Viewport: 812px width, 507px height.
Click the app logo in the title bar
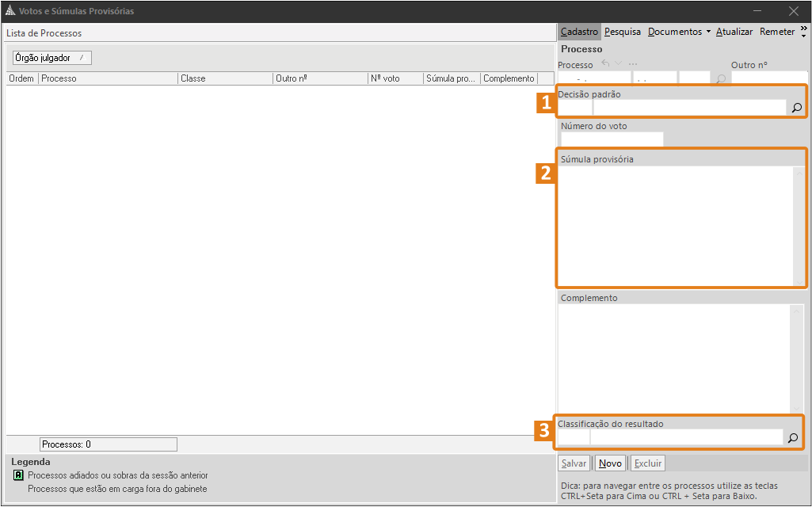[x=10, y=10]
